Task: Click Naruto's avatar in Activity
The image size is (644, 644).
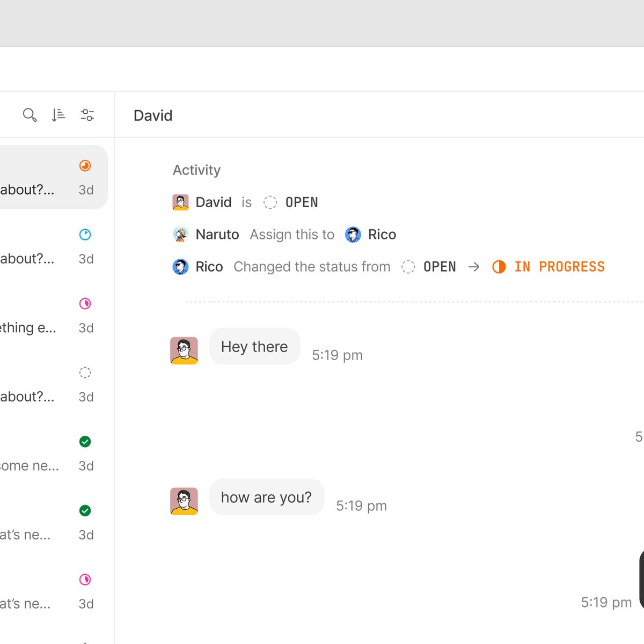Action: pos(180,235)
